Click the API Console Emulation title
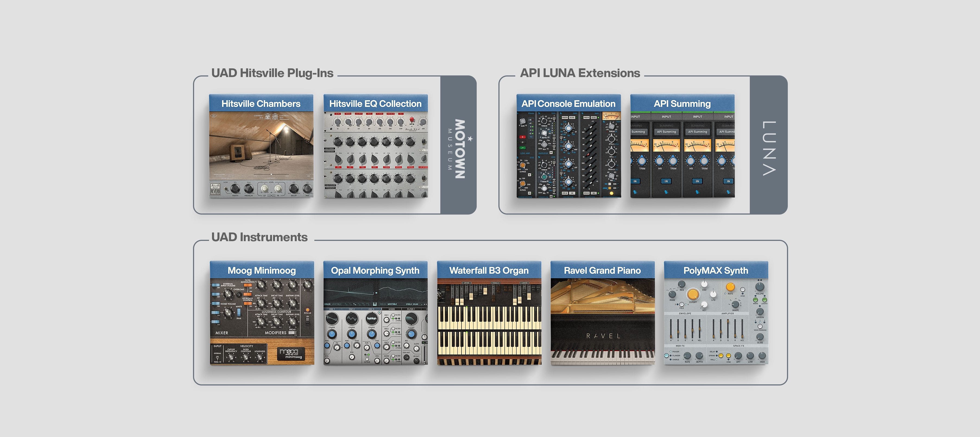 coord(568,103)
